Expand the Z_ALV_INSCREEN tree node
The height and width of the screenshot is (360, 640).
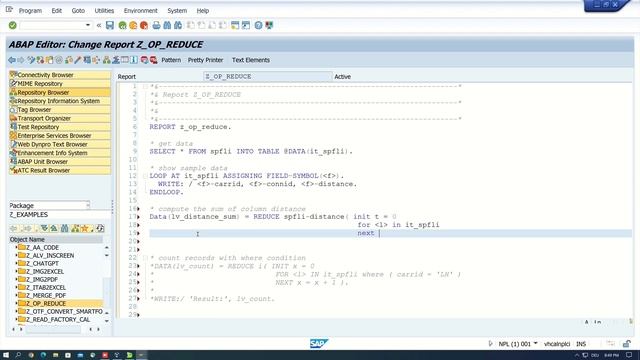(x=16, y=256)
